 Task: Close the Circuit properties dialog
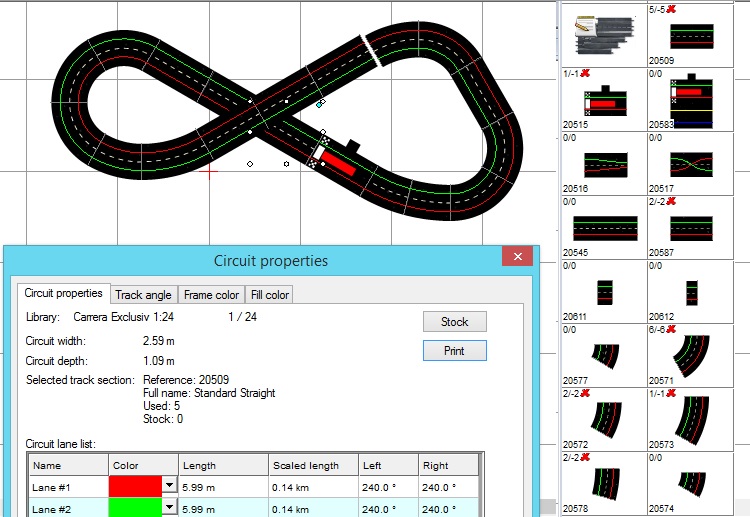coord(517,258)
